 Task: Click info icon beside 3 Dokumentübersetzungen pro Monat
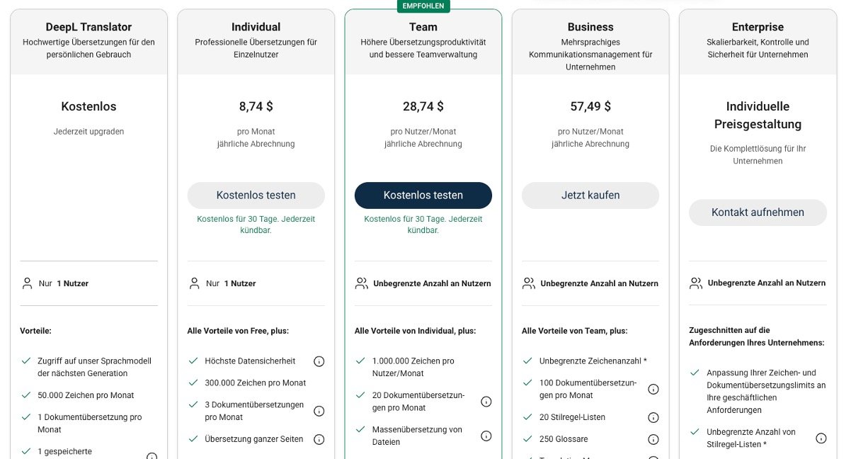[319, 411]
